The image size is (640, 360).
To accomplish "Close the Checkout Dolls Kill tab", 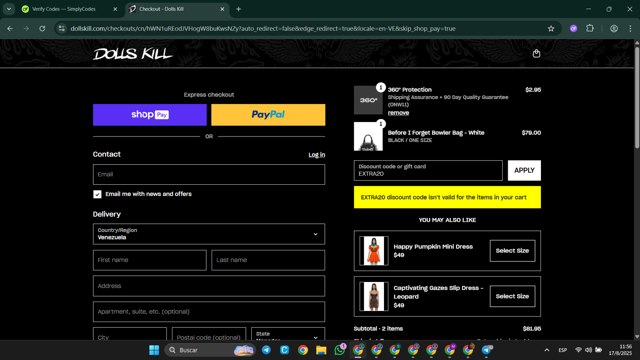I will 222,9.
